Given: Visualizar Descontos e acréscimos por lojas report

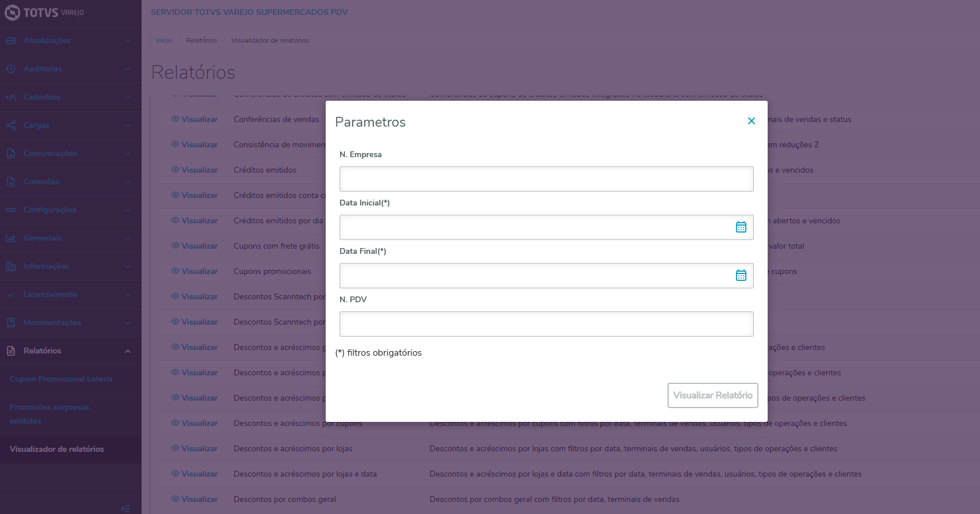Looking at the screenshot, I should pyautogui.click(x=195, y=449).
